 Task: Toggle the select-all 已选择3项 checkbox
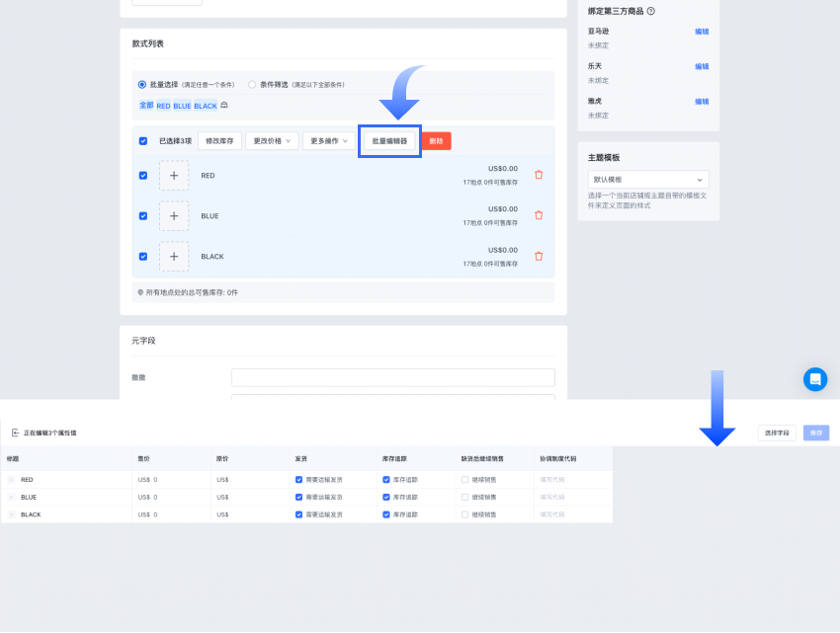[143, 141]
